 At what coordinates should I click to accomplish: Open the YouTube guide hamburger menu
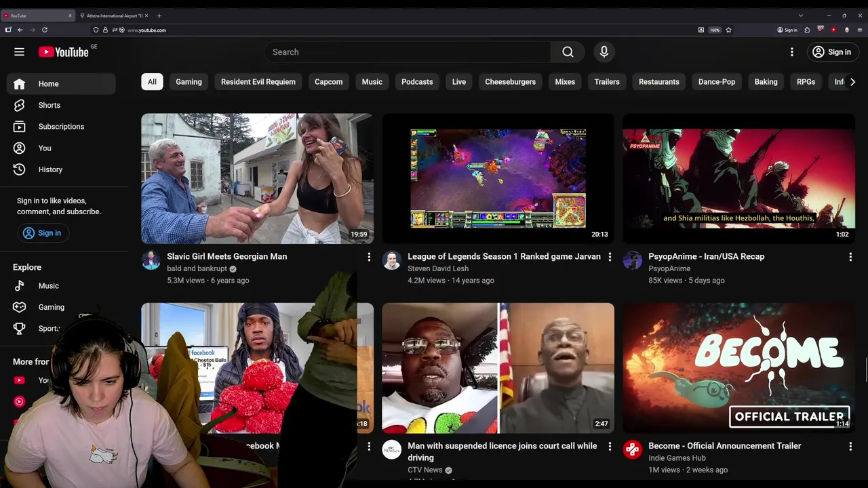19,52
